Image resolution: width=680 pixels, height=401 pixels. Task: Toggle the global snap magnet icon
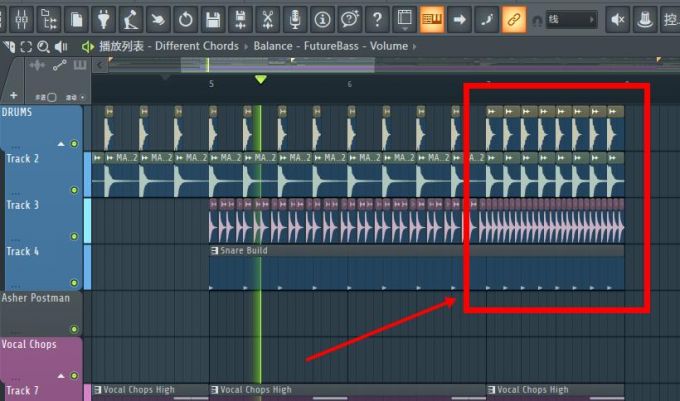(537, 20)
